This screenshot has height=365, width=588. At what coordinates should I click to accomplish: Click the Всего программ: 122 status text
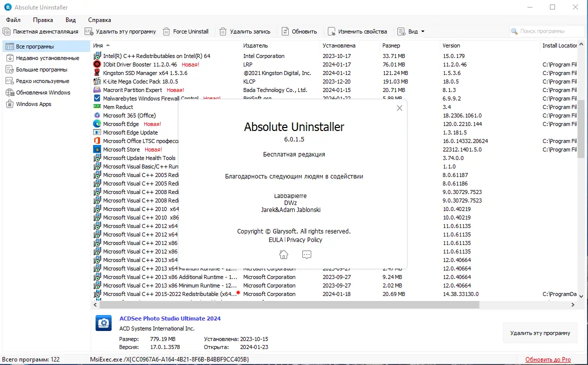(31, 359)
